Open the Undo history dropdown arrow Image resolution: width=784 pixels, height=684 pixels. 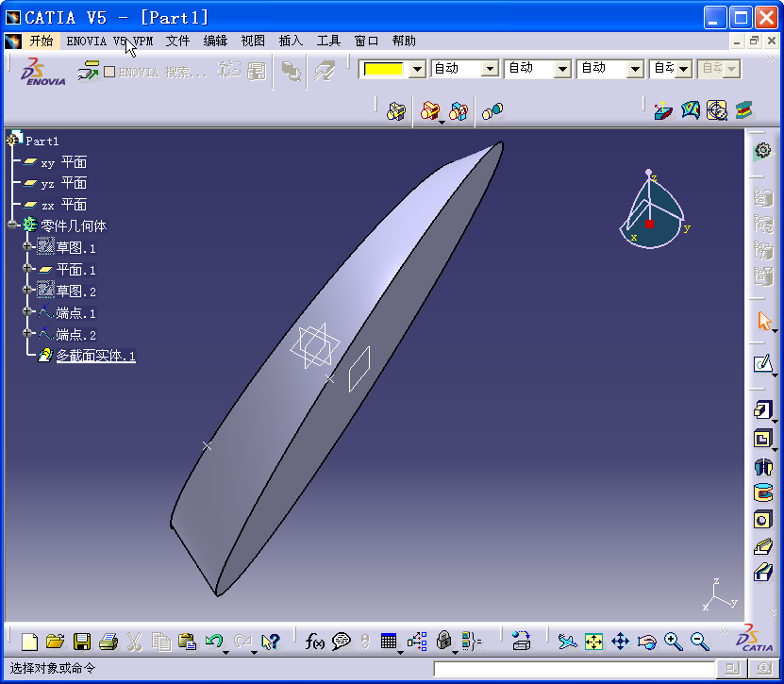(226, 653)
